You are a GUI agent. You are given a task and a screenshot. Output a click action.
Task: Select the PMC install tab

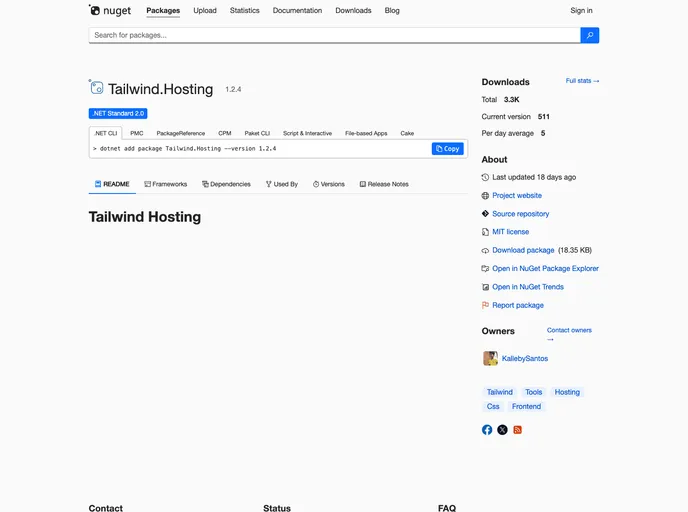point(136,133)
